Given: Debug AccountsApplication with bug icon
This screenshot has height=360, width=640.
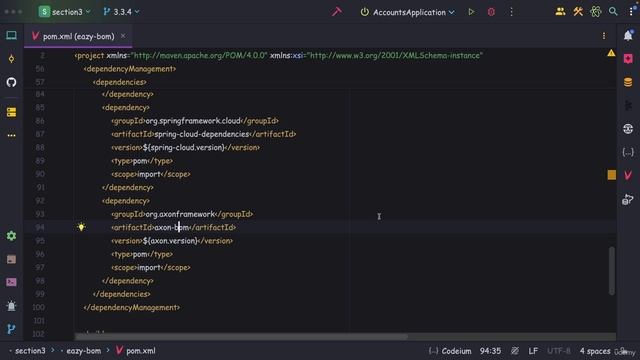Looking at the screenshot, I should (x=491, y=12).
